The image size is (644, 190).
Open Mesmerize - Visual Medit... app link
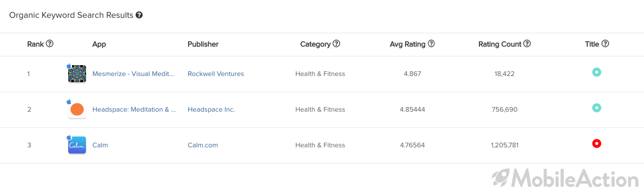(x=133, y=74)
